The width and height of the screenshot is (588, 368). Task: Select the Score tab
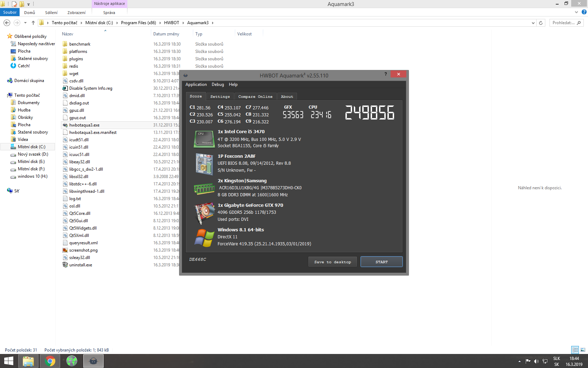tap(196, 96)
